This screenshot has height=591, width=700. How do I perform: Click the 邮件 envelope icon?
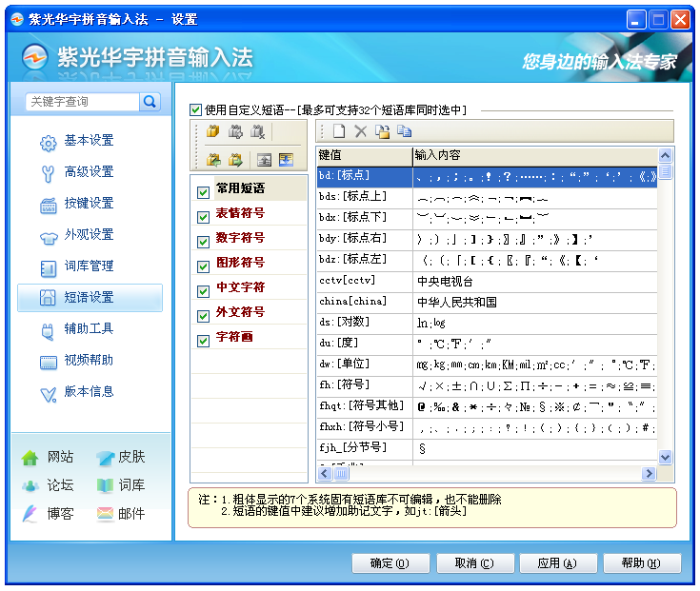(x=105, y=514)
